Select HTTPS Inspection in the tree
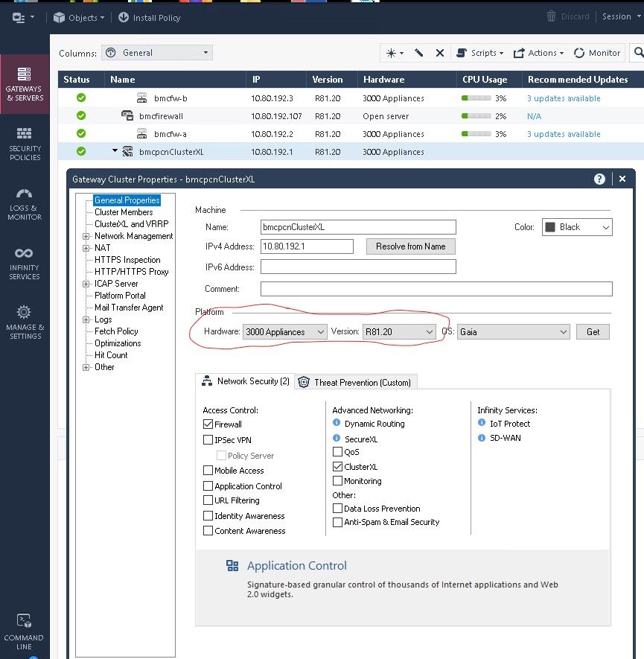 pos(127,259)
